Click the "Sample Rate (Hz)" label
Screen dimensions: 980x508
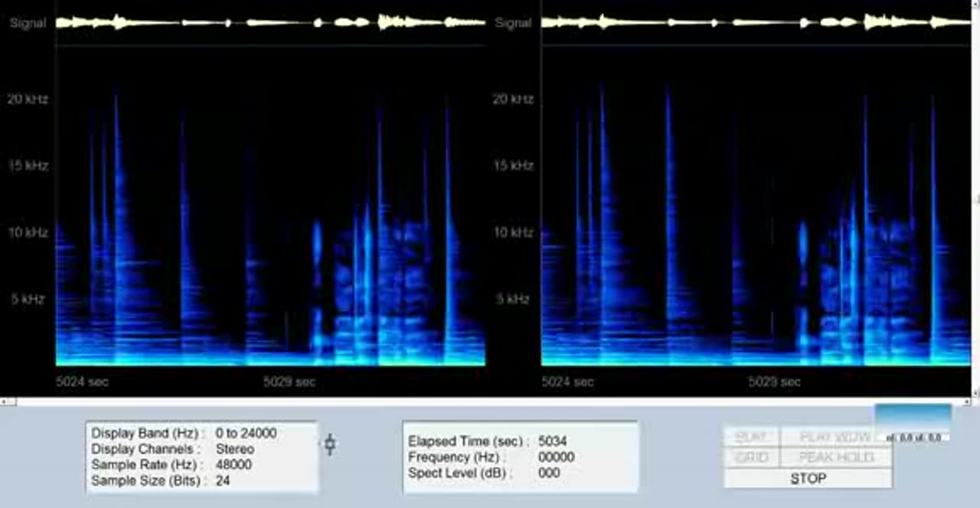pos(145,464)
